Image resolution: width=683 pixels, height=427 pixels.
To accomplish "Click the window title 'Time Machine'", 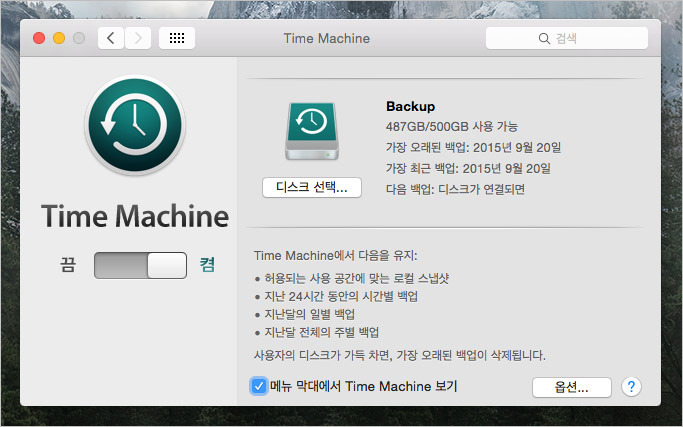I will tap(327, 38).
